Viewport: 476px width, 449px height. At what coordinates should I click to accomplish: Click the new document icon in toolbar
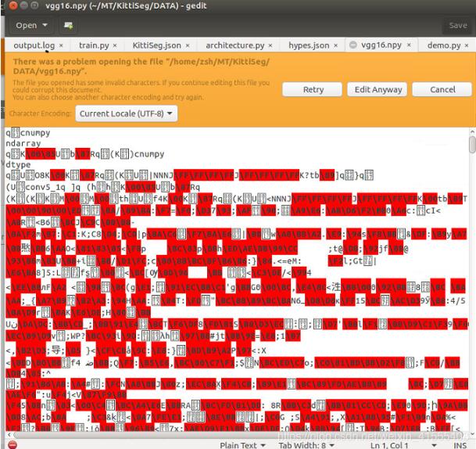pyautogui.click(x=68, y=26)
